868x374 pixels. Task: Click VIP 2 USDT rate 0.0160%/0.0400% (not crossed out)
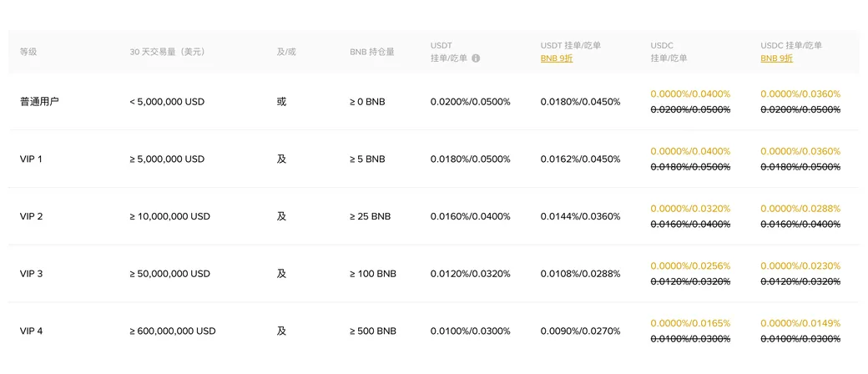[x=470, y=217]
